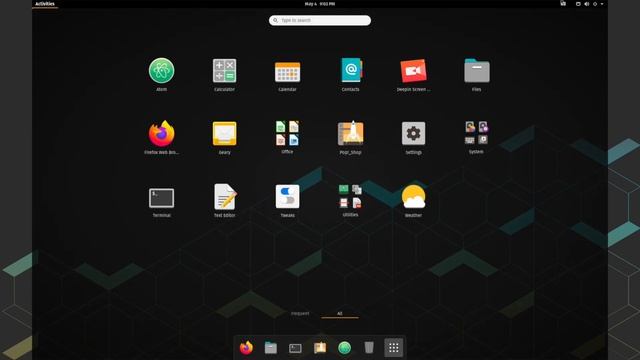Open Files from the app grid
The width and height of the screenshot is (640, 360).
point(476,71)
